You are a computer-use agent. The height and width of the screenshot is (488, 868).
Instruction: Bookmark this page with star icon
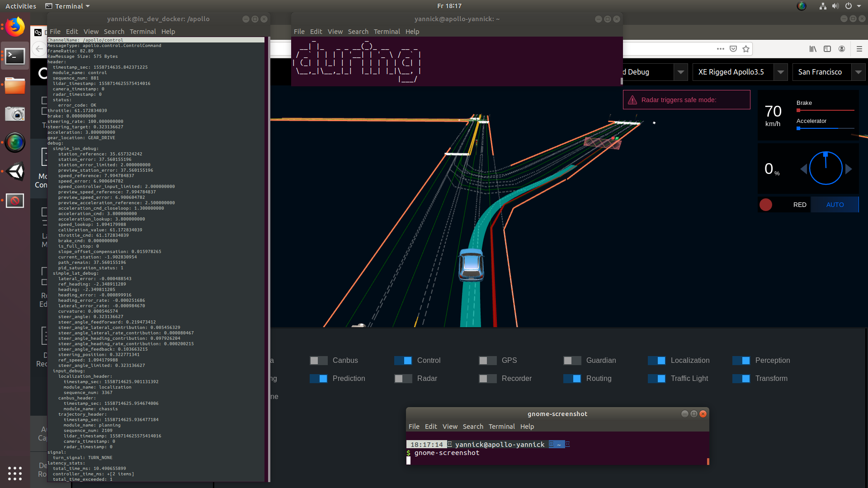(746, 49)
